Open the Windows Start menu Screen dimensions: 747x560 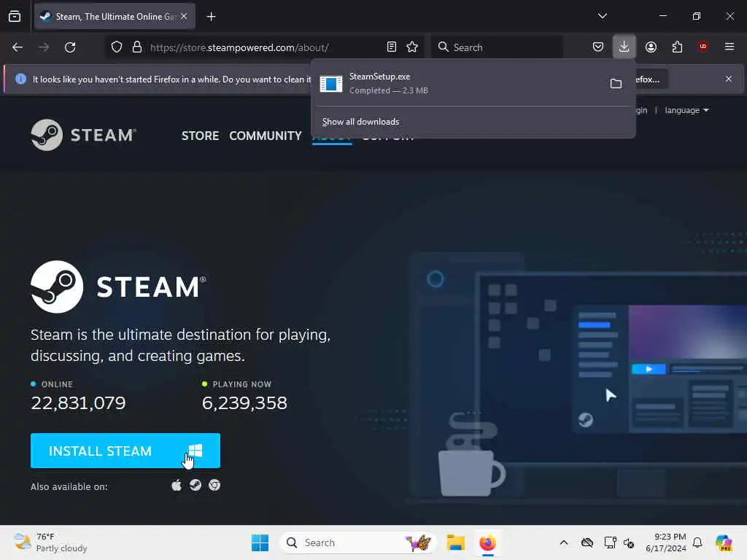tap(260, 542)
